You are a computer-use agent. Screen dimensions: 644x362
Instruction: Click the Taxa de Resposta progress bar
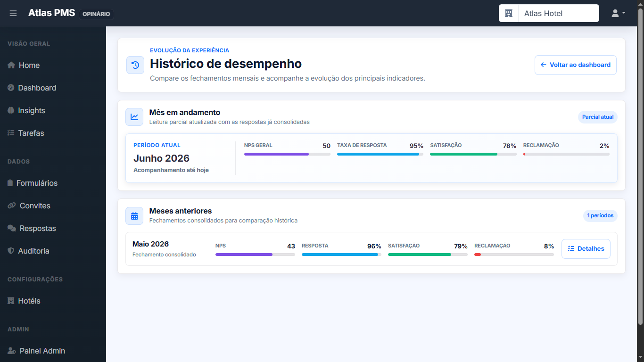point(380,154)
